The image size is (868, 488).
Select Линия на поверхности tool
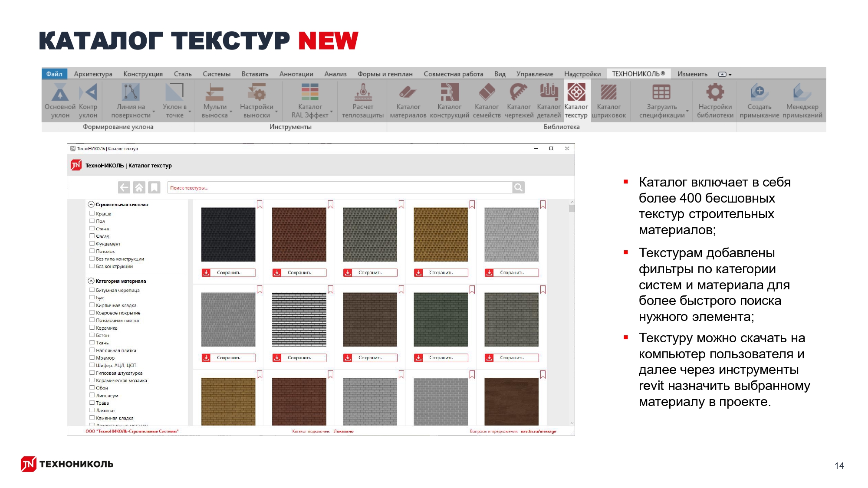tap(131, 101)
